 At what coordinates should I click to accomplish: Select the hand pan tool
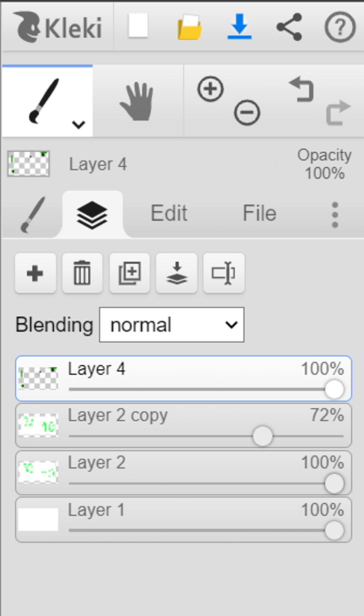[138, 101]
